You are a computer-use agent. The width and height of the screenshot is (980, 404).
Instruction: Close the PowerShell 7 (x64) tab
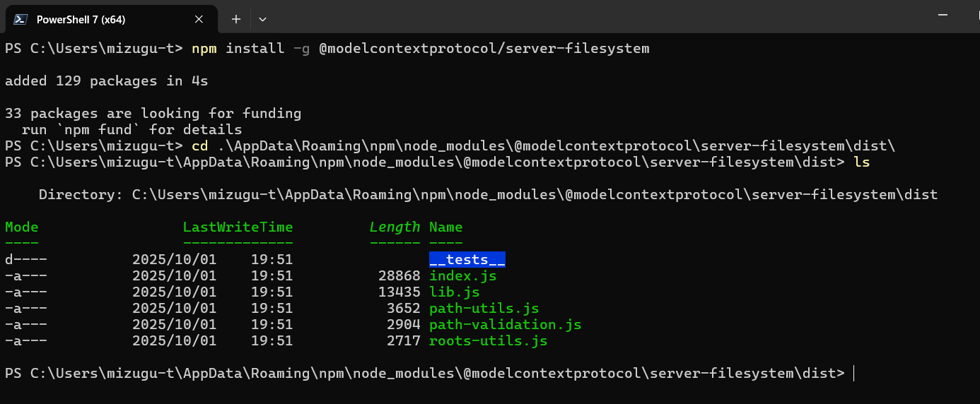click(x=199, y=19)
